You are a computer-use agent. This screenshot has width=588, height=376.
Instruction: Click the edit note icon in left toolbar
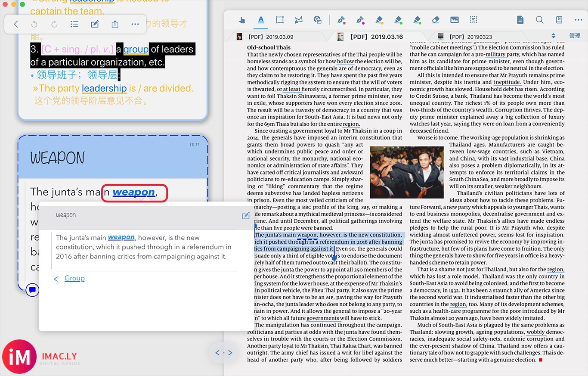coord(95,24)
